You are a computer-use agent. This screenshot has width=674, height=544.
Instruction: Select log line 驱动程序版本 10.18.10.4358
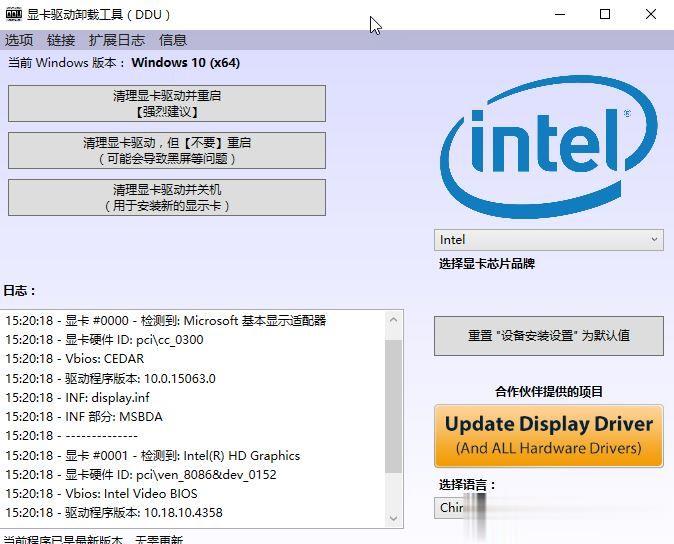click(114, 512)
